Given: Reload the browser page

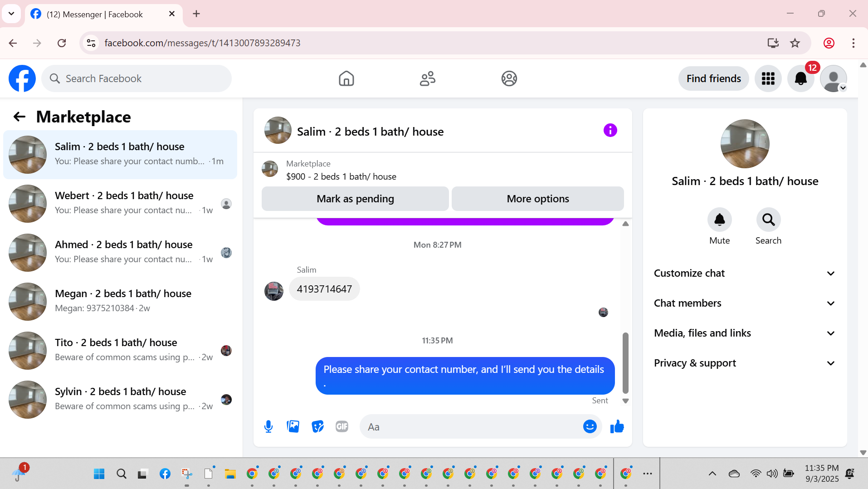Looking at the screenshot, I should [62, 43].
